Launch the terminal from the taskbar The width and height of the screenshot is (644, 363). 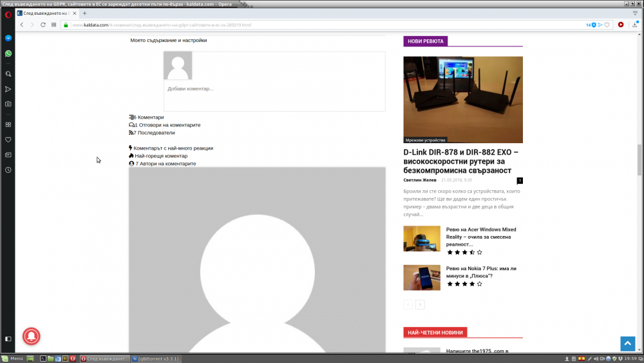[43, 358]
